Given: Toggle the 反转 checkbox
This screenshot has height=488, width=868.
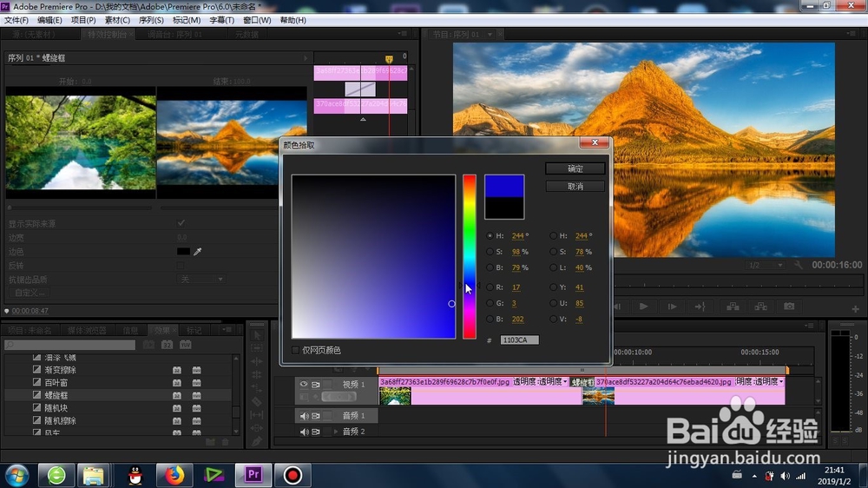Looking at the screenshot, I should click(x=181, y=266).
